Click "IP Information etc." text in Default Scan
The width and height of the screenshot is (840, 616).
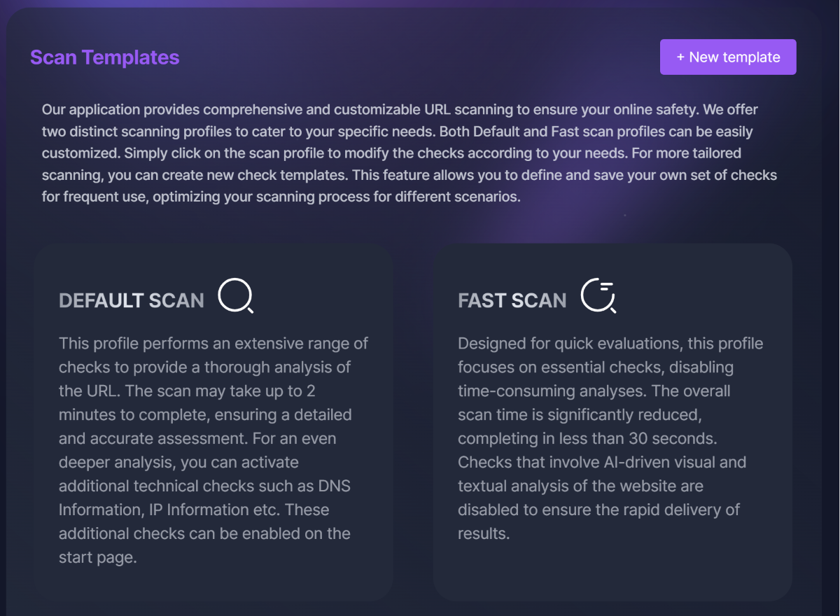click(x=210, y=510)
